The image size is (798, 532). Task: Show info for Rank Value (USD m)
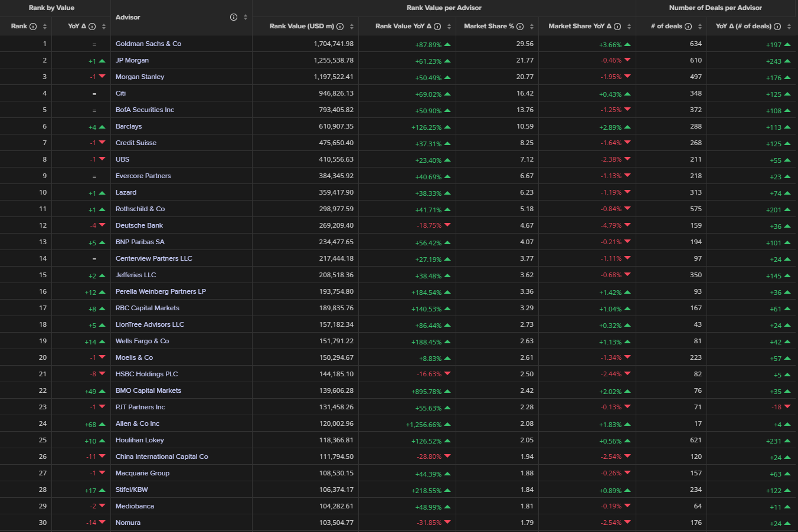[340, 27]
